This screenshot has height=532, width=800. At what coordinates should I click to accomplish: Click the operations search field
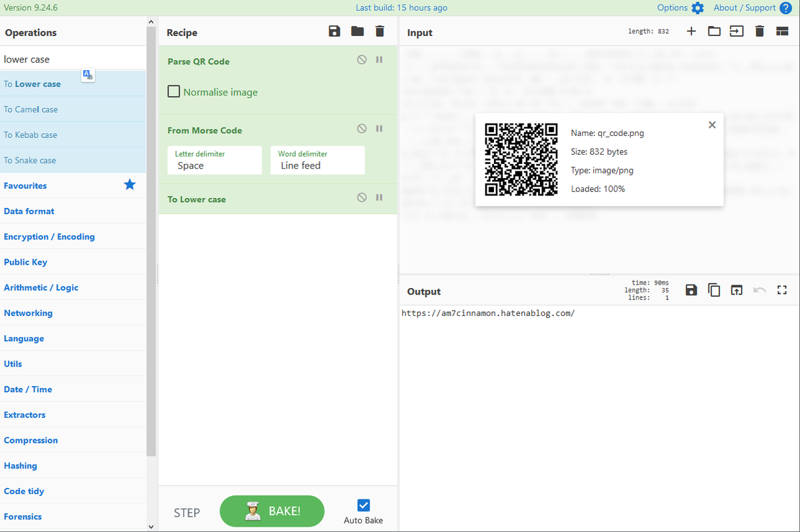73,59
